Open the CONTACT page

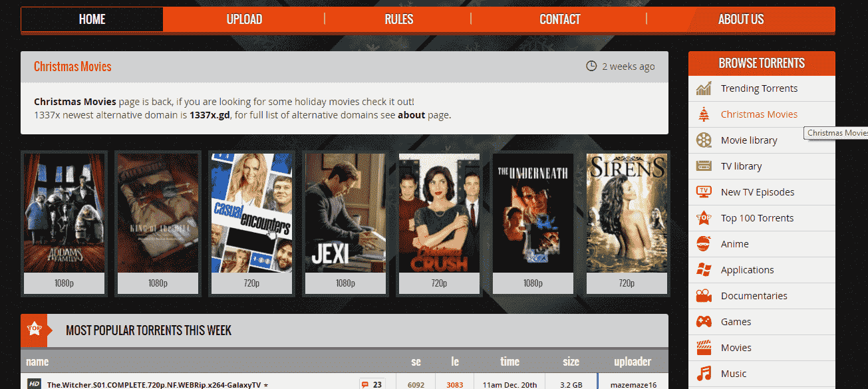pyautogui.click(x=560, y=19)
